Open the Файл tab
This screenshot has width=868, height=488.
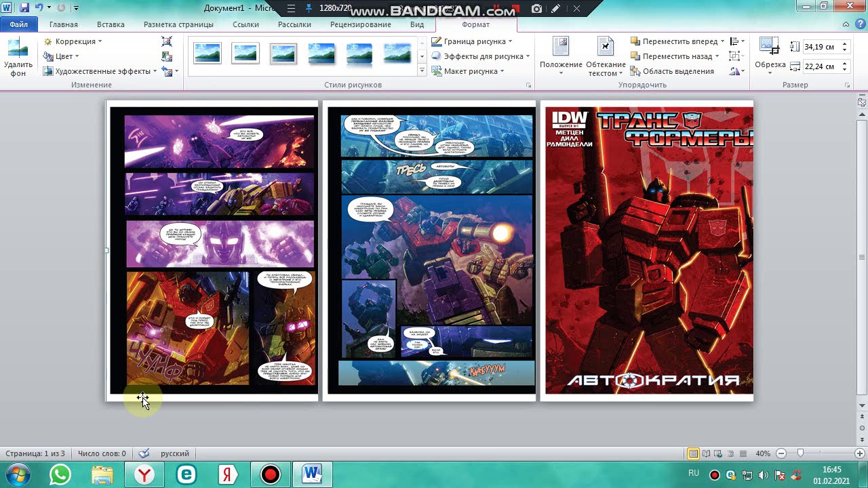pyautogui.click(x=18, y=24)
